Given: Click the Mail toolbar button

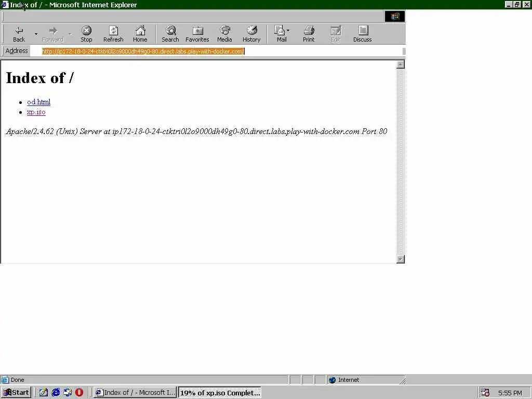Looking at the screenshot, I should (x=281, y=34).
